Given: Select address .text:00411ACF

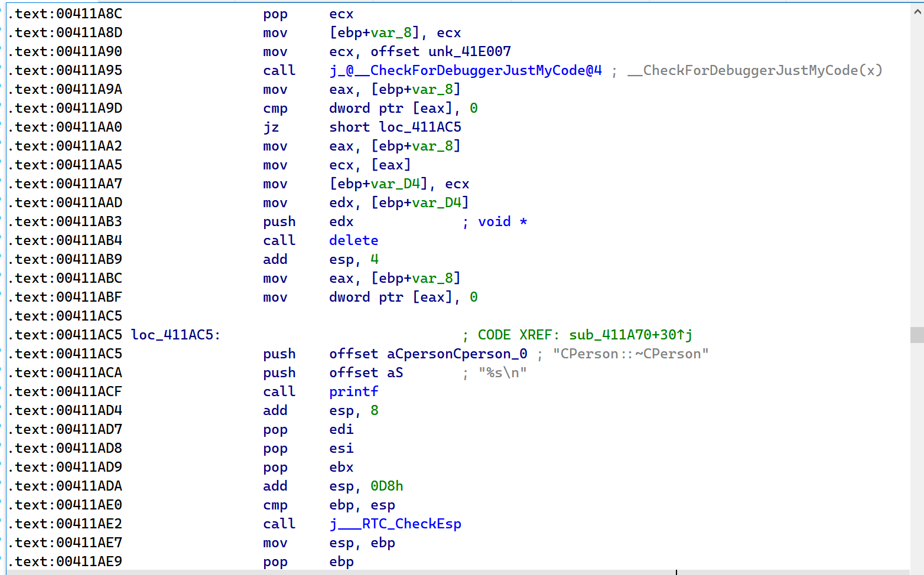Looking at the screenshot, I should [65, 391].
